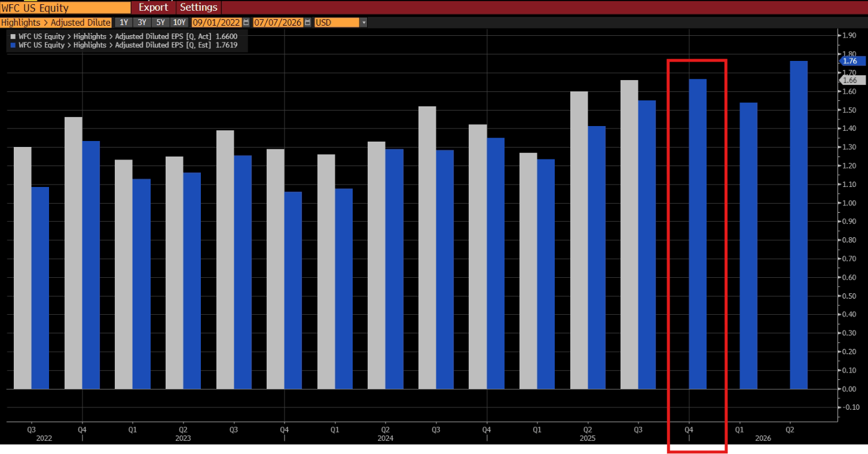Select the 1Y time range
This screenshot has width=868, height=454.
[124, 22]
